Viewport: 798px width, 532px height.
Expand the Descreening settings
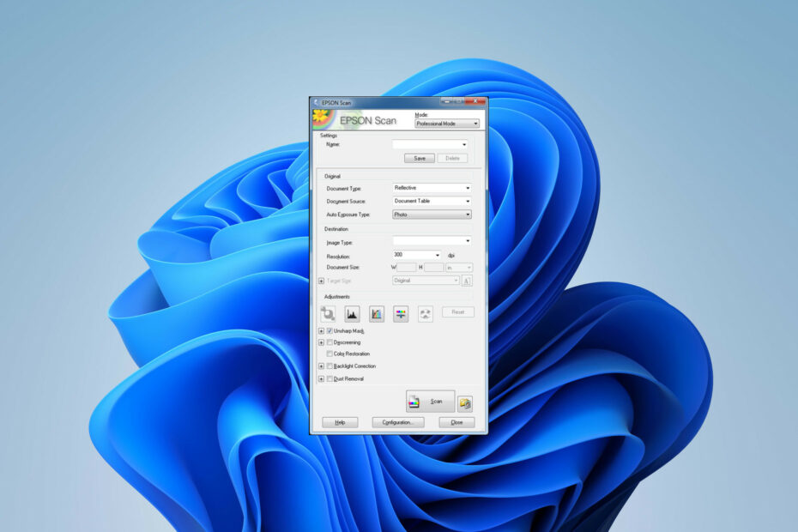321,342
